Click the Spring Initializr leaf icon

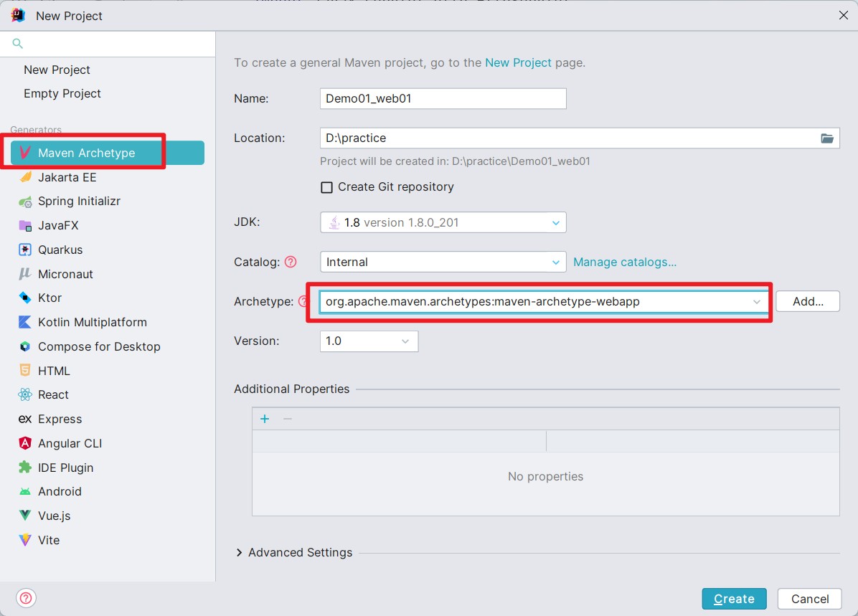(25, 202)
